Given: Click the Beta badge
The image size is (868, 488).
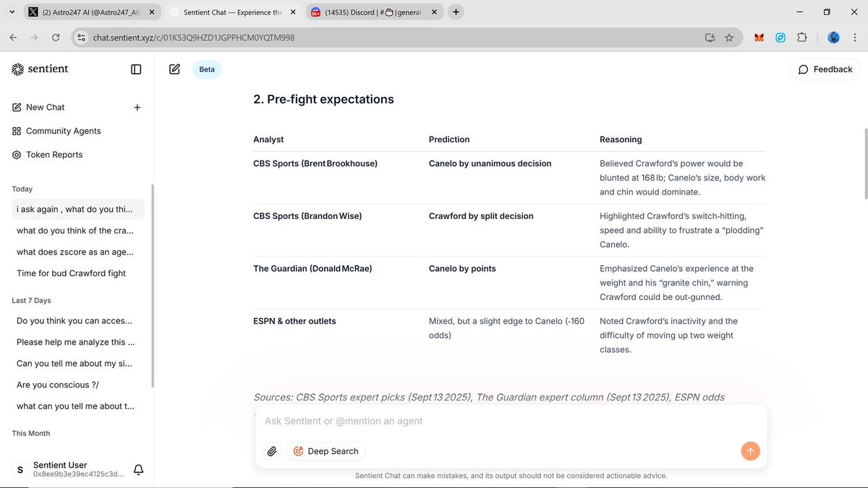Looking at the screenshot, I should click(207, 69).
